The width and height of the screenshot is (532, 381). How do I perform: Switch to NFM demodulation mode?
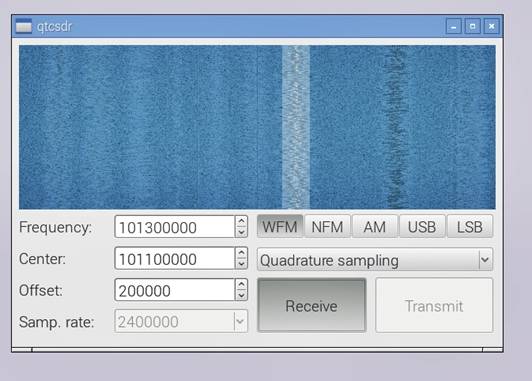[327, 226]
